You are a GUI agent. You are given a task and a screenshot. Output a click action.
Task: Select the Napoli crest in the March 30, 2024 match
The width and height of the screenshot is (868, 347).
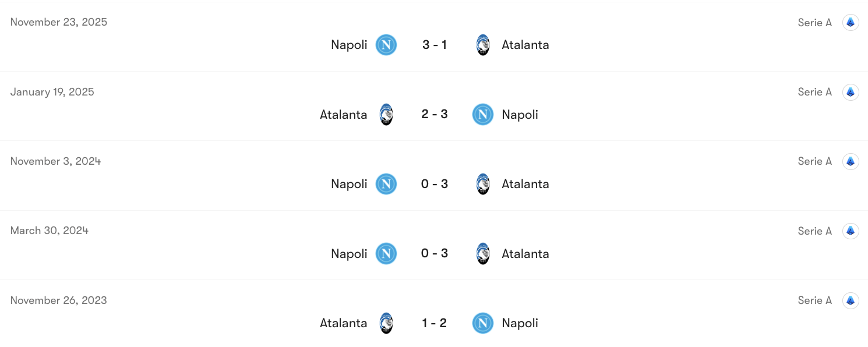coord(386,253)
